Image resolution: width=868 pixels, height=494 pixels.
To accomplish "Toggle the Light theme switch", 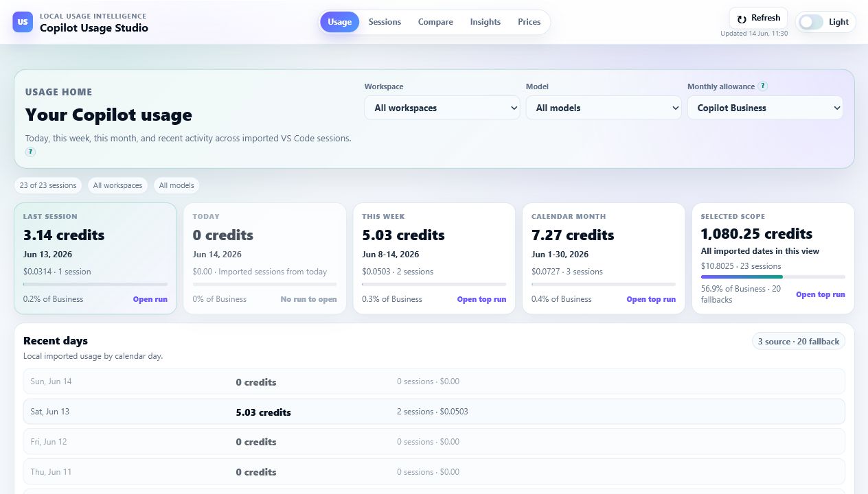I will (x=811, y=22).
